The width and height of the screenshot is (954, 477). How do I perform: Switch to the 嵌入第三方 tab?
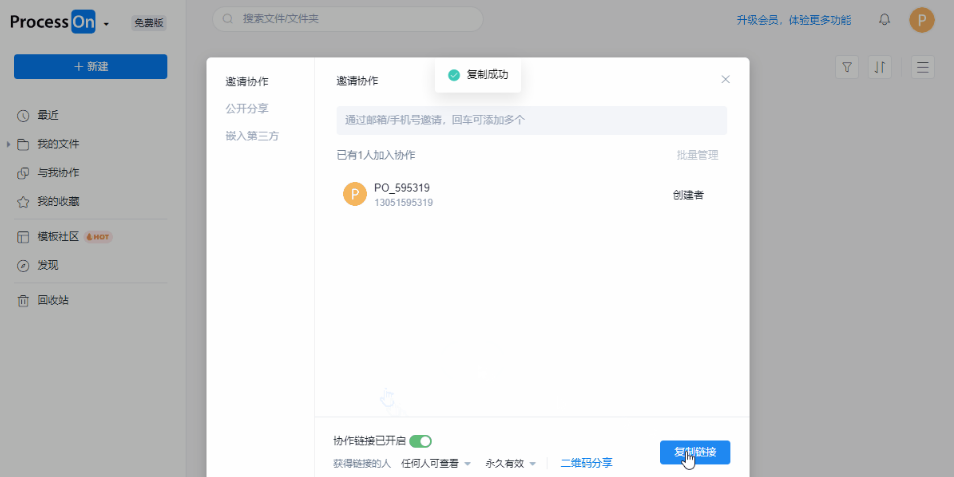252,135
